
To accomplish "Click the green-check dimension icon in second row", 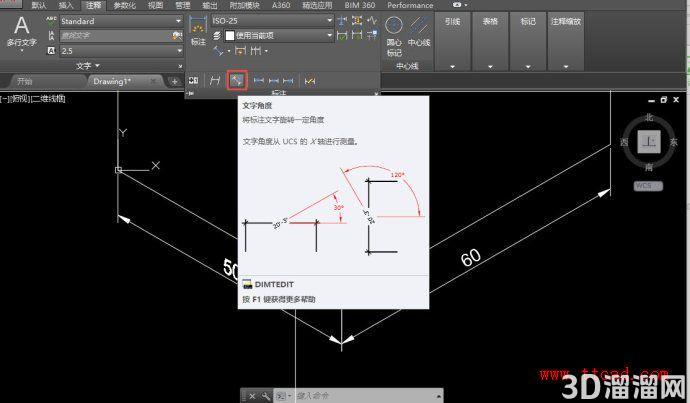I will point(342,35).
